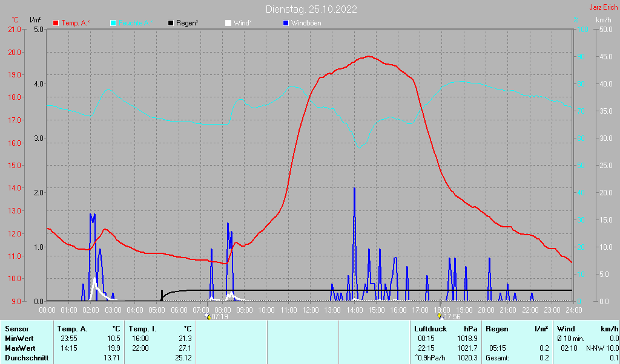
Task: Click the Regen legend label
Action: click(188, 23)
